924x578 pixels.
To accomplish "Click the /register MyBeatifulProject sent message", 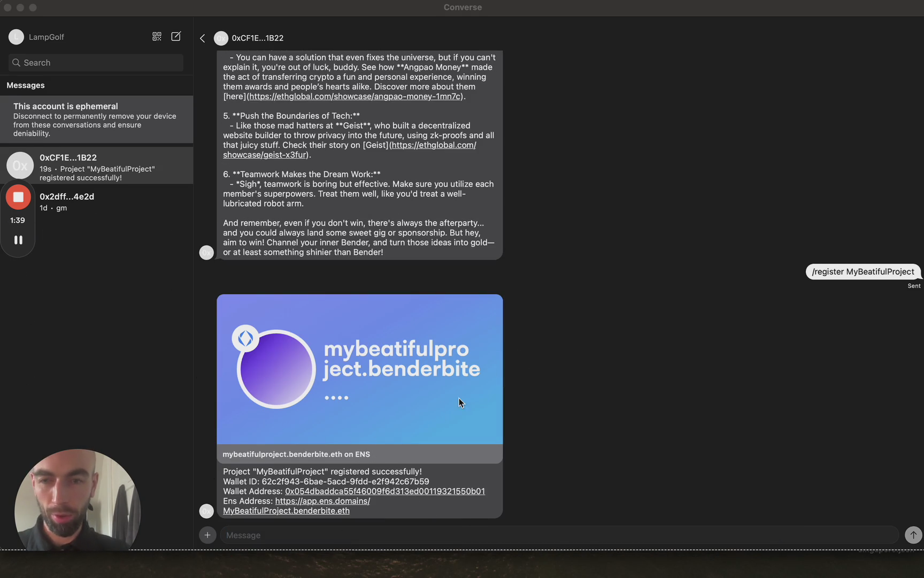I will 863,272.
